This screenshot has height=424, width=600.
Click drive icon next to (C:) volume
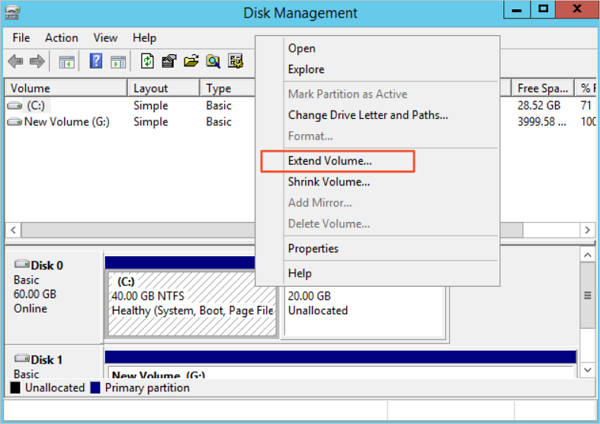[x=15, y=105]
